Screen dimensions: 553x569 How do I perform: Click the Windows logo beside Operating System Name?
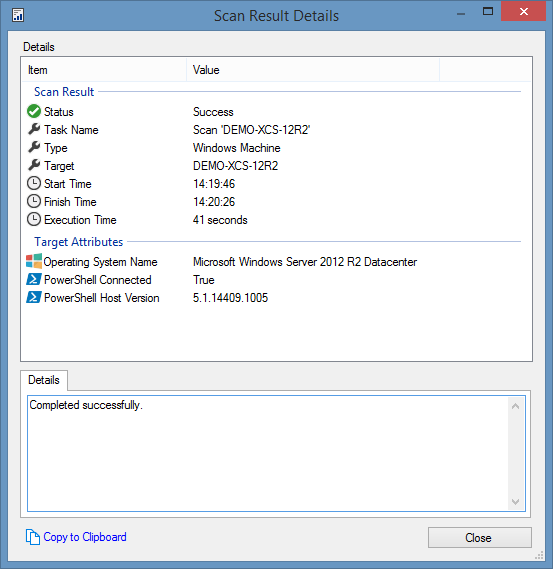click(34, 261)
